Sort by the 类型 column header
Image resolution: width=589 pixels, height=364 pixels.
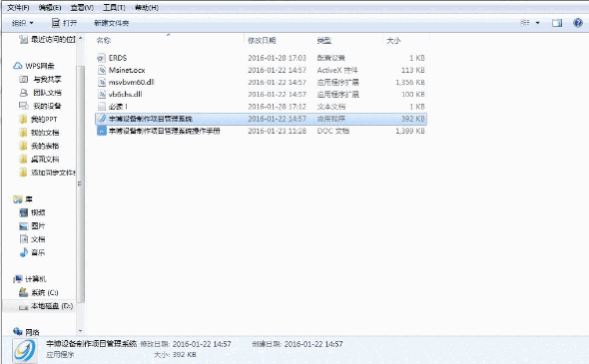[323, 41]
